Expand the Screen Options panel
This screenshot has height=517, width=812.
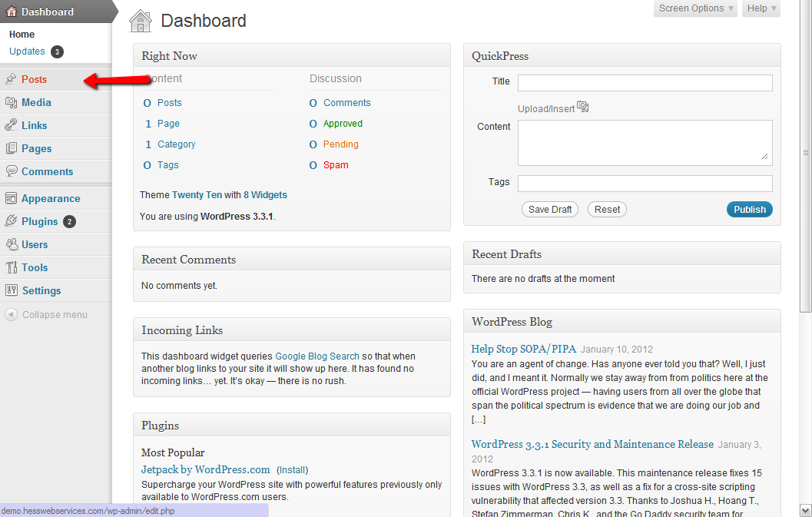click(695, 8)
